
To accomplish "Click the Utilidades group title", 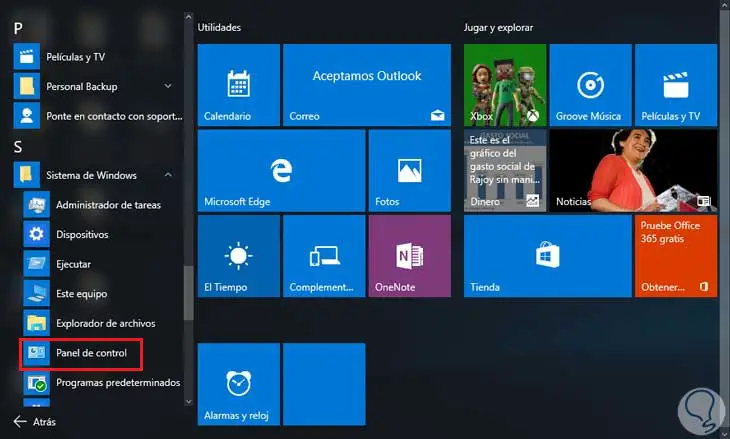I will click(219, 27).
